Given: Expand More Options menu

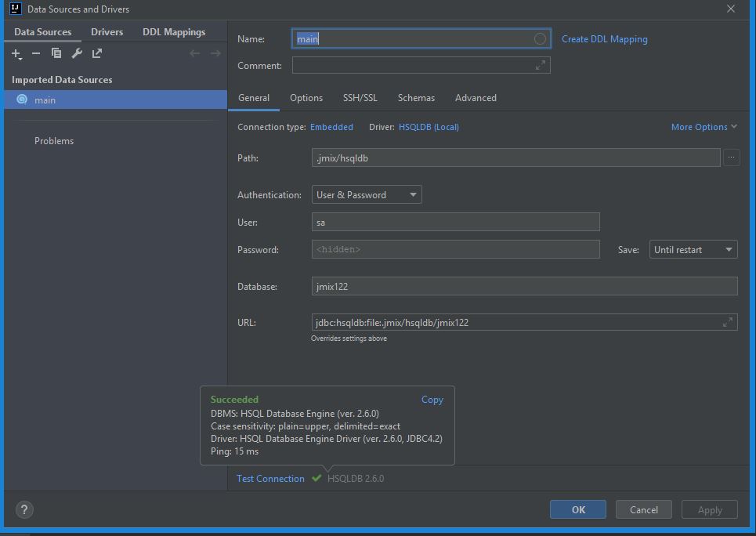Looking at the screenshot, I should click(704, 127).
